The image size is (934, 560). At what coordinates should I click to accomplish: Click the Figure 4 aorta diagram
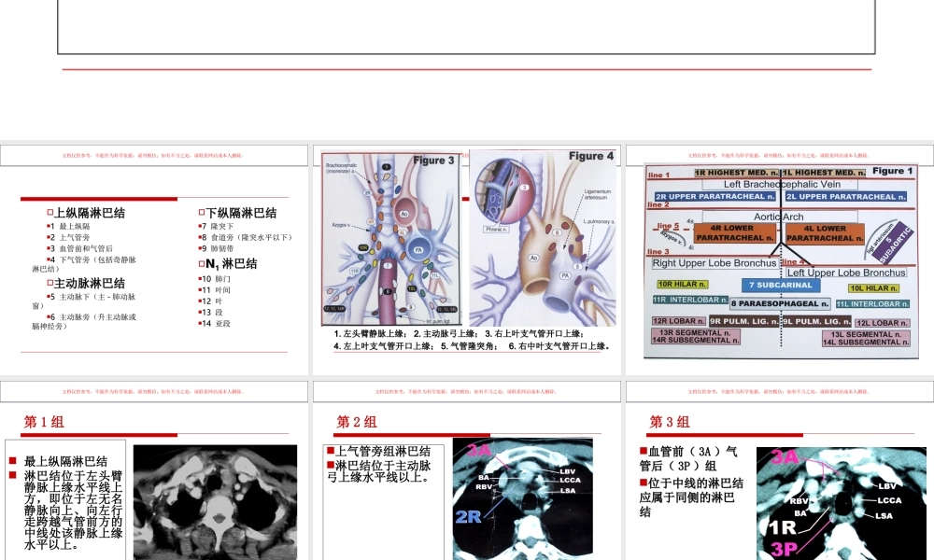[543, 237]
